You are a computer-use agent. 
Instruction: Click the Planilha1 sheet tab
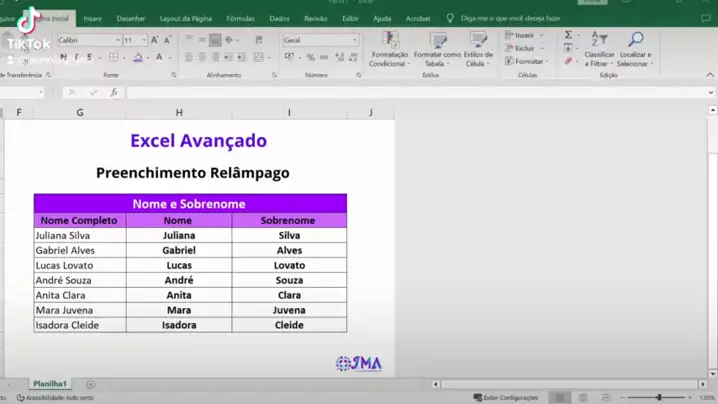pyautogui.click(x=50, y=384)
